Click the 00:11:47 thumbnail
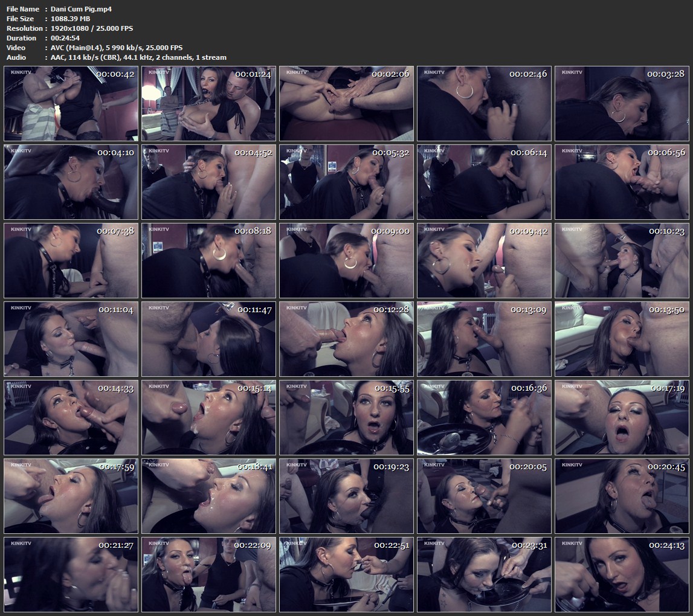693x616 pixels. tap(208, 339)
